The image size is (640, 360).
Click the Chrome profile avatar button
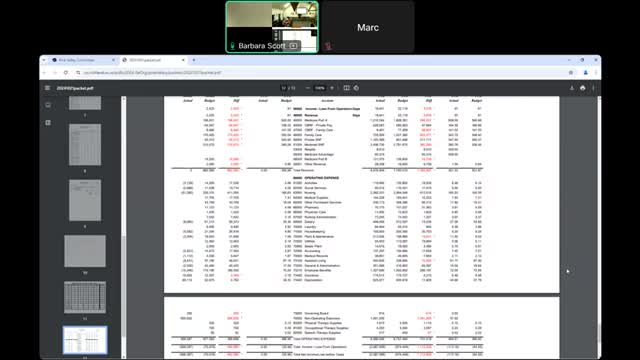point(585,73)
